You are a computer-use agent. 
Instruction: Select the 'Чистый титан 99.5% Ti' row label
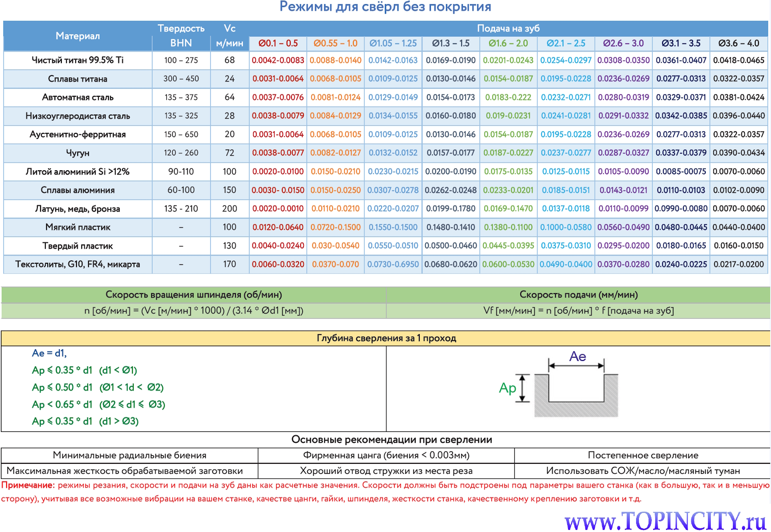point(78,60)
